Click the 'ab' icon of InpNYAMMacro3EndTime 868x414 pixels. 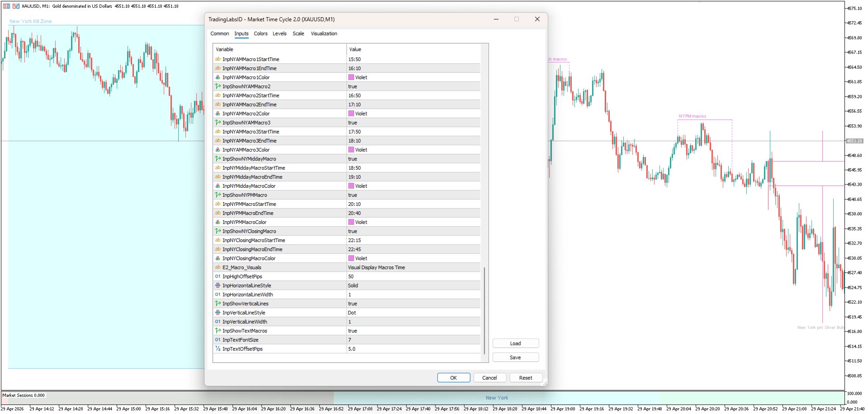pos(218,141)
